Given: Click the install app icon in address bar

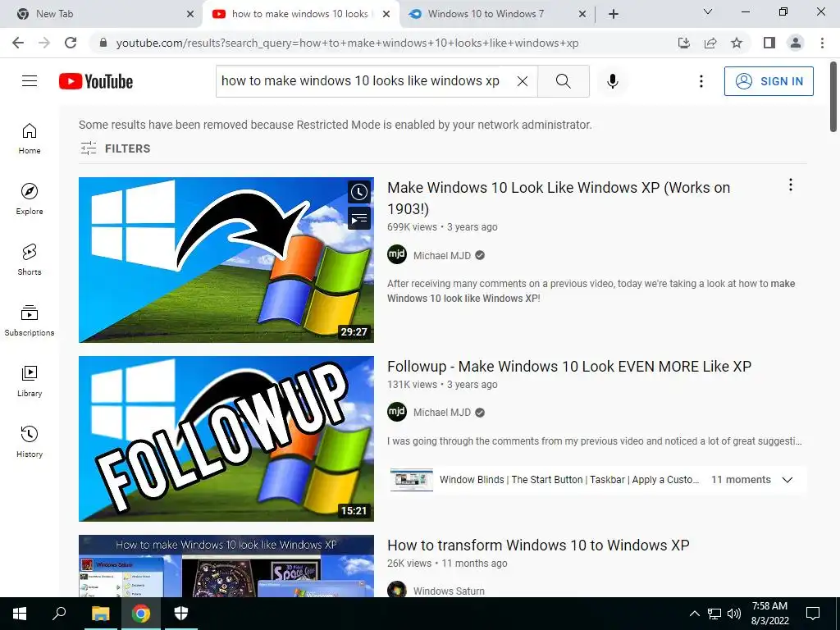Looking at the screenshot, I should (x=684, y=43).
